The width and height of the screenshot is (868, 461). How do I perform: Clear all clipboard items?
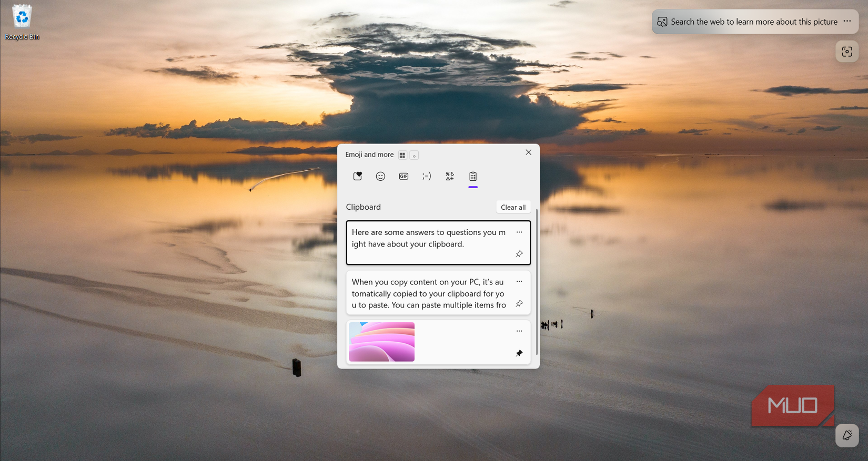[x=513, y=207]
